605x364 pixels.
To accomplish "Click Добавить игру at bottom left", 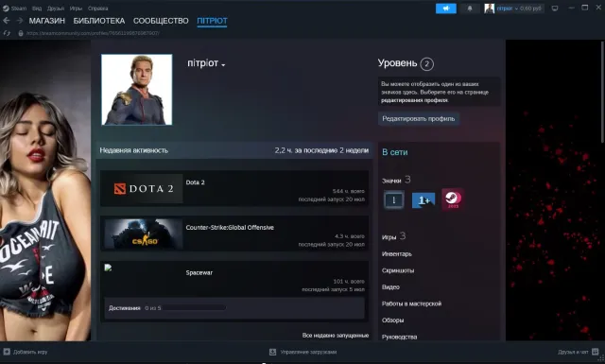I will coord(30,352).
